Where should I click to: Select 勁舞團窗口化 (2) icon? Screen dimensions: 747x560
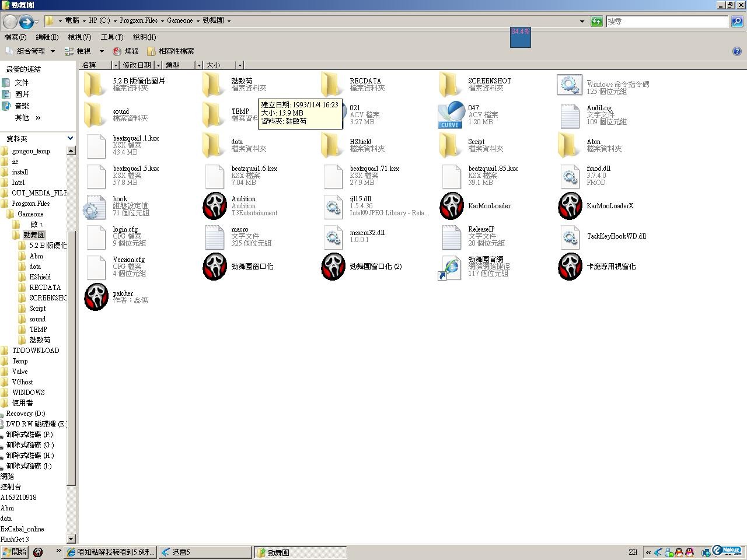[333, 267]
